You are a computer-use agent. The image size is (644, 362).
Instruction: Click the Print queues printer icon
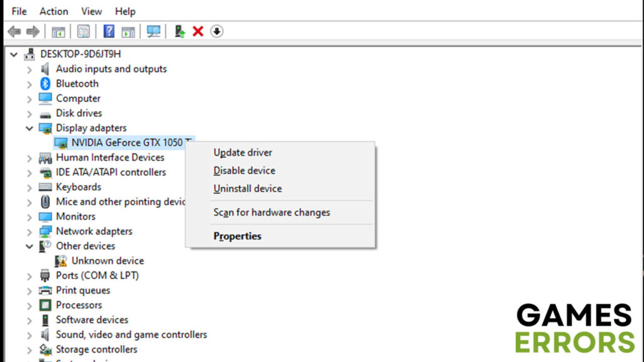[x=45, y=290]
